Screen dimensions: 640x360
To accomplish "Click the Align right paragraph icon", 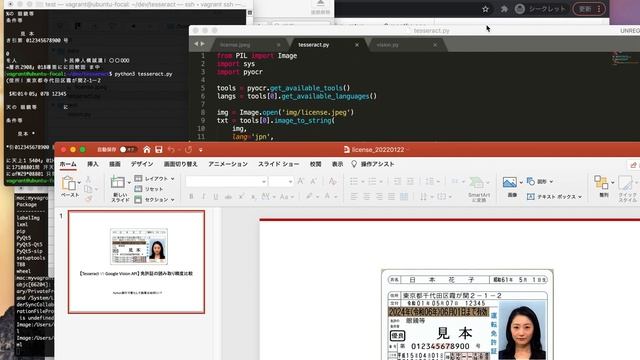I will [379, 196].
